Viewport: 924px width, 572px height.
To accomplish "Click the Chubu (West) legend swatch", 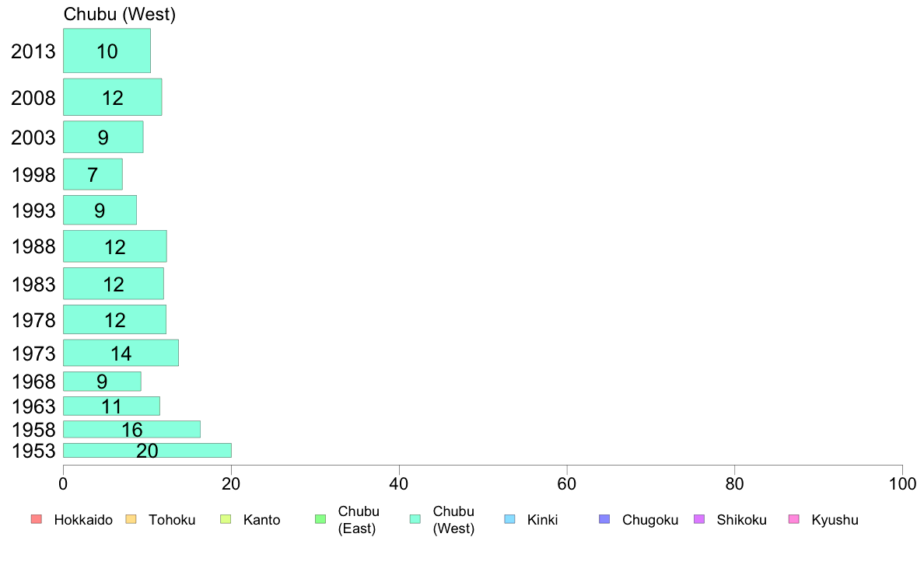I will (x=415, y=519).
